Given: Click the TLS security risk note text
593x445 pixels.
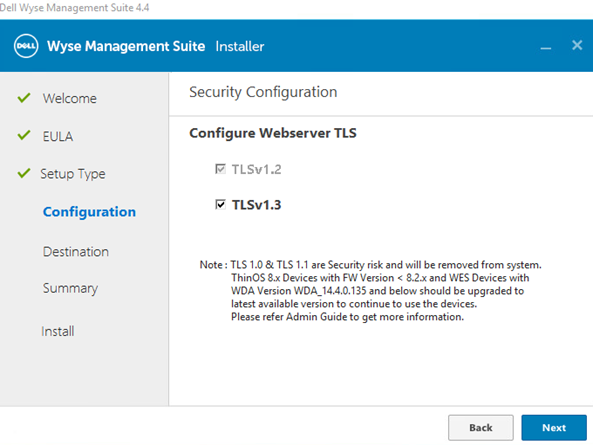Looking at the screenshot, I should (371, 291).
